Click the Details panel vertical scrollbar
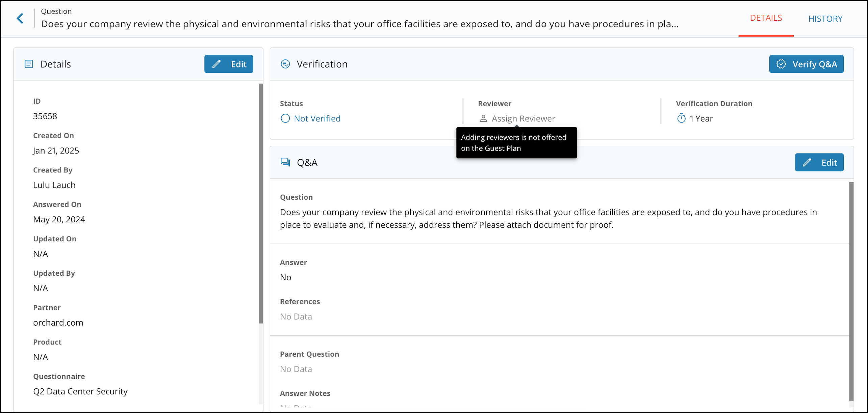Viewport: 868px width, 413px height. pos(260,202)
